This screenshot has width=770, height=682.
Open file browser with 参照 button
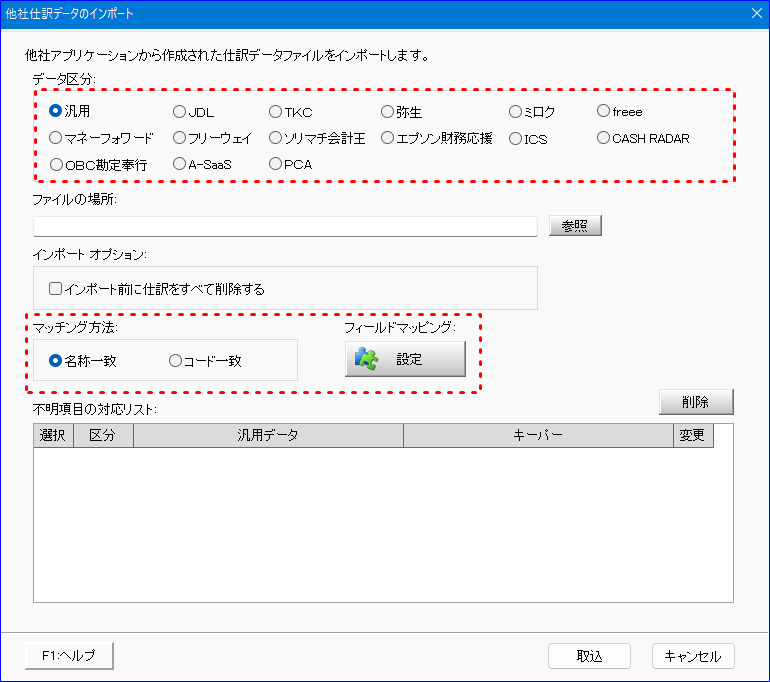pos(575,226)
